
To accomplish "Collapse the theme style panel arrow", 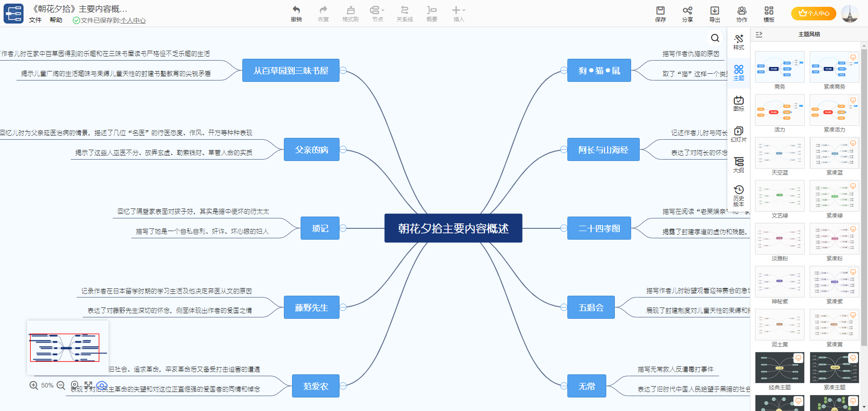I will coord(759,34).
